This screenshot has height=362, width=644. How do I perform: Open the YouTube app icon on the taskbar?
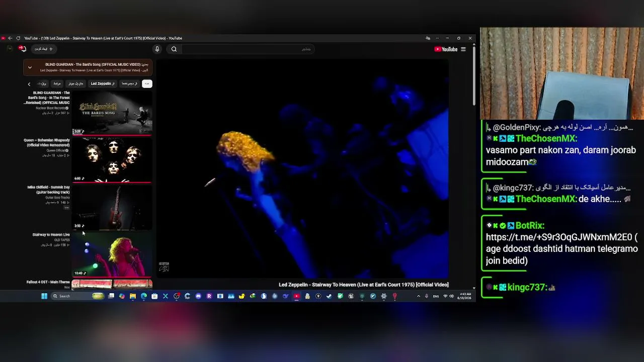tap(296, 296)
